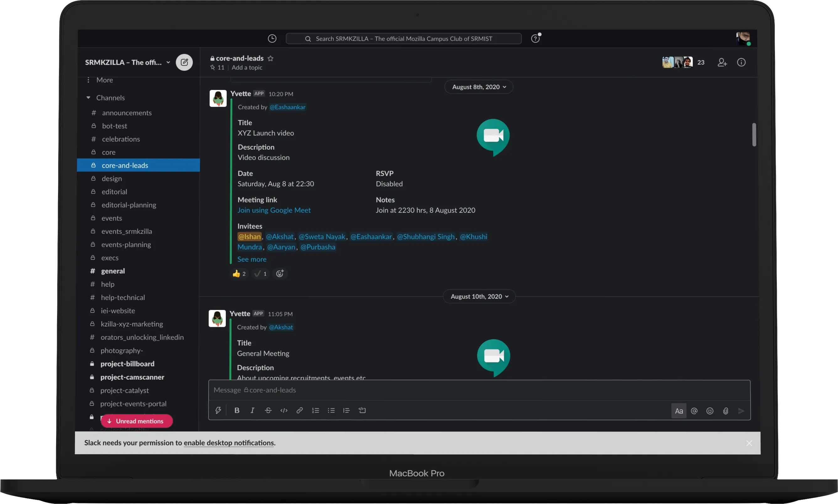This screenshot has width=838, height=504.
Task: Switch to the design channel
Action: 138,179
